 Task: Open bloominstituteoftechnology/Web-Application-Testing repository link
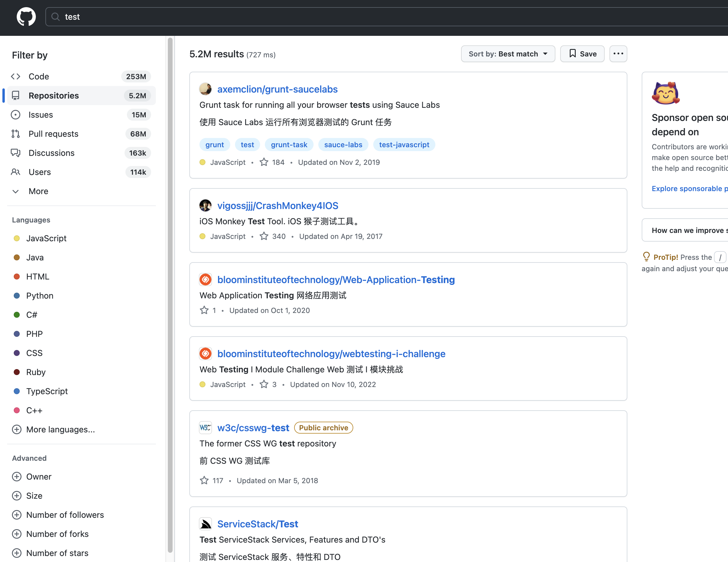tap(336, 280)
